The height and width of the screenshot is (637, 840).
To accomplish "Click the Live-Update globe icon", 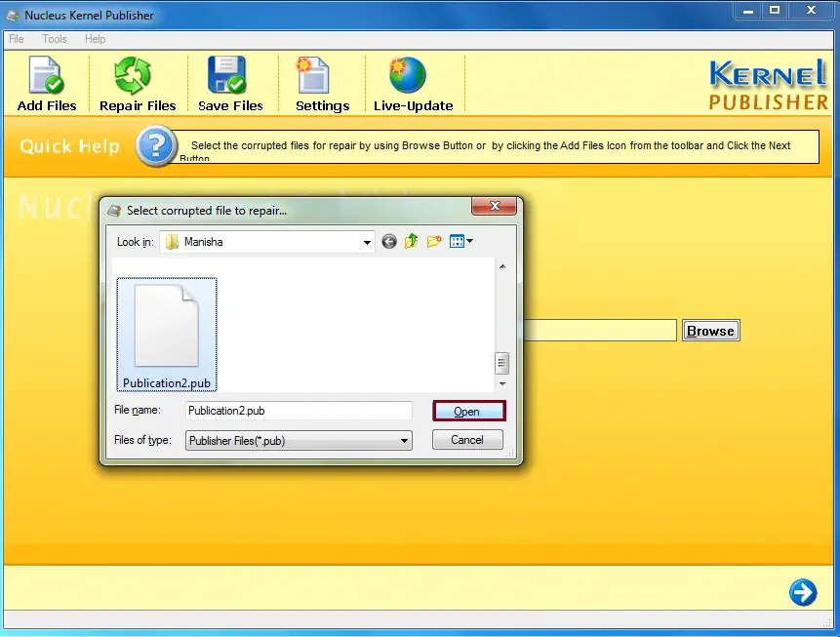I will click(407, 75).
